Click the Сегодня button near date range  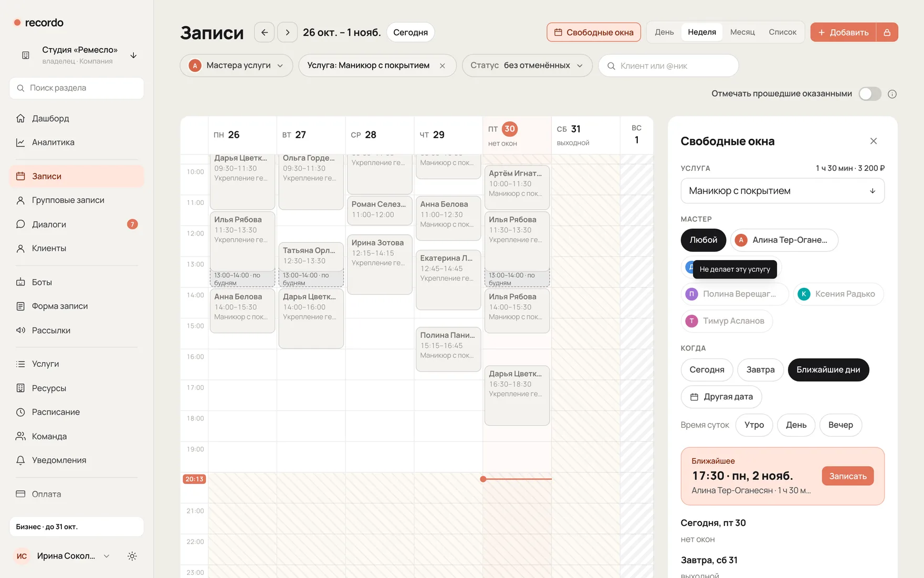click(x=411, y=32)
